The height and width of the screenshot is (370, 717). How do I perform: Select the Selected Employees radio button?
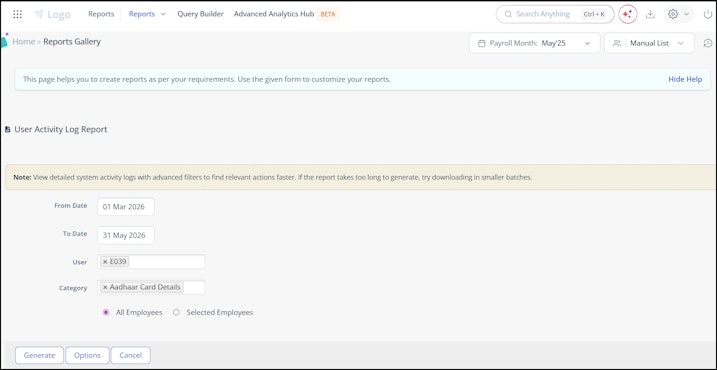click(x=176, y=313)
